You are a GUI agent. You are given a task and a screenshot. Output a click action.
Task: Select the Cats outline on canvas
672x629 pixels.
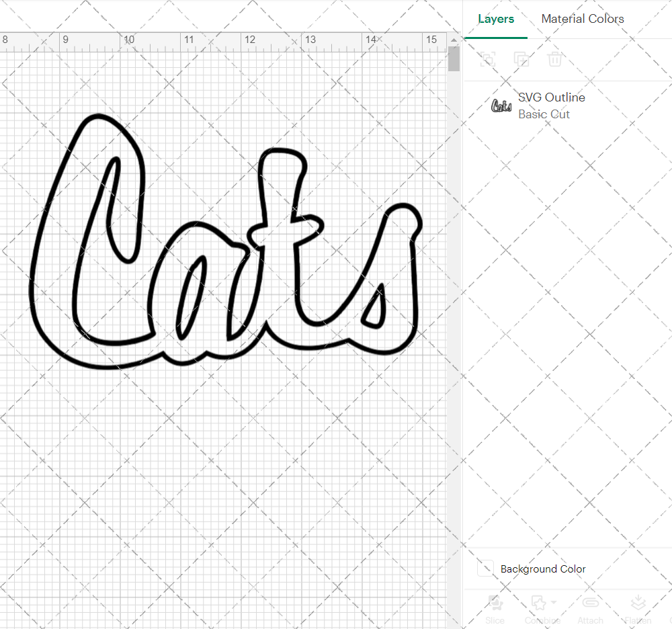226,241
